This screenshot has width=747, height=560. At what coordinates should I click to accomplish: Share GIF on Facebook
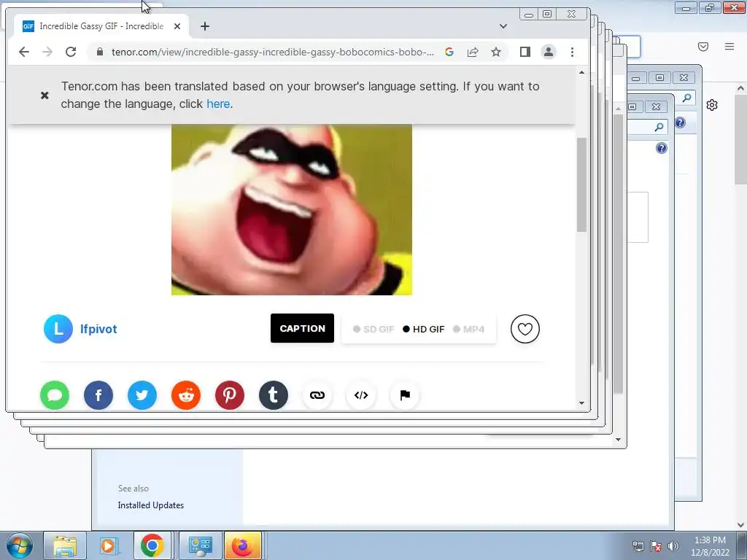point(98,395)
